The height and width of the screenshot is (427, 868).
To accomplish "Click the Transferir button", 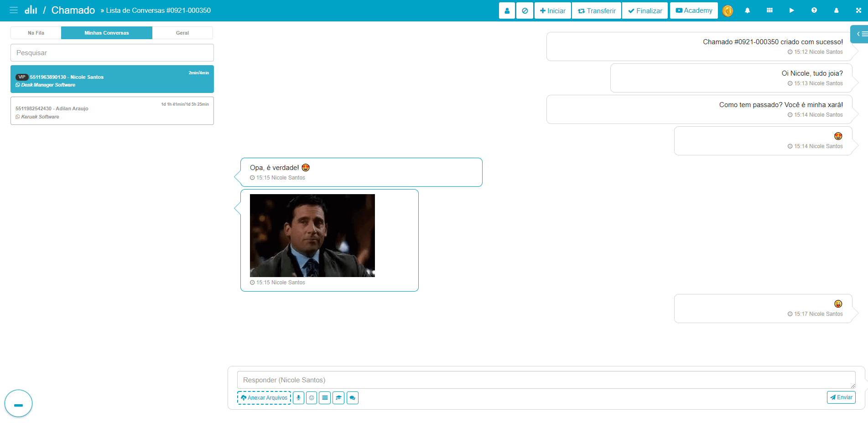I will (597, 10).
